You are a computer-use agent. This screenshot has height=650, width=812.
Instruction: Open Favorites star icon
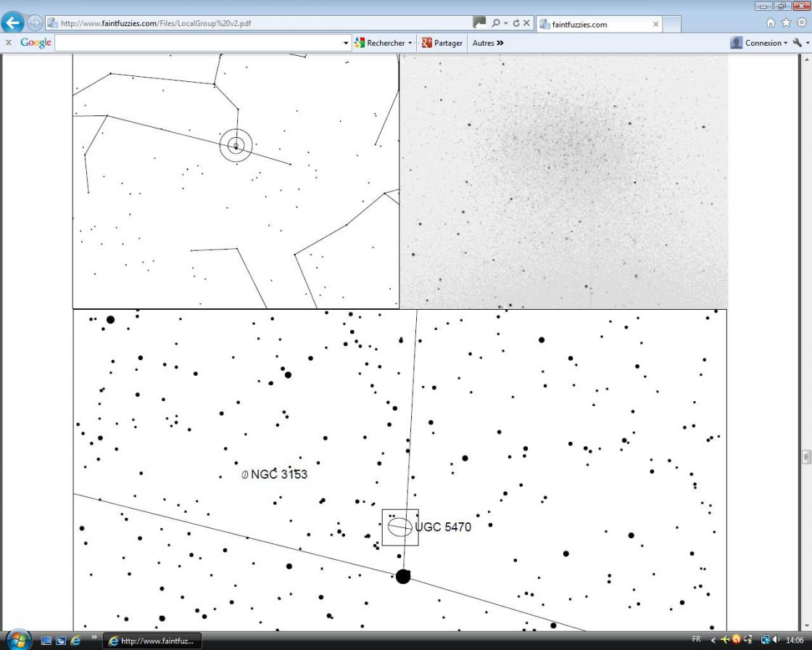[x=786, y=22]
